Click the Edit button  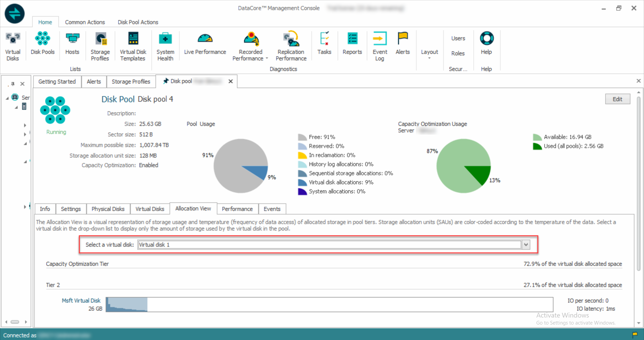[618, 99]
